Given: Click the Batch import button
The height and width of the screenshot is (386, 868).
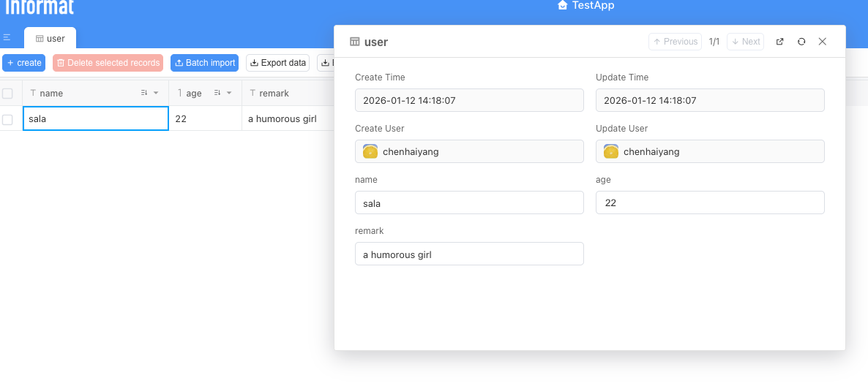Looking at the screenshot, I should pyautogui.click(x=205, y=63).
